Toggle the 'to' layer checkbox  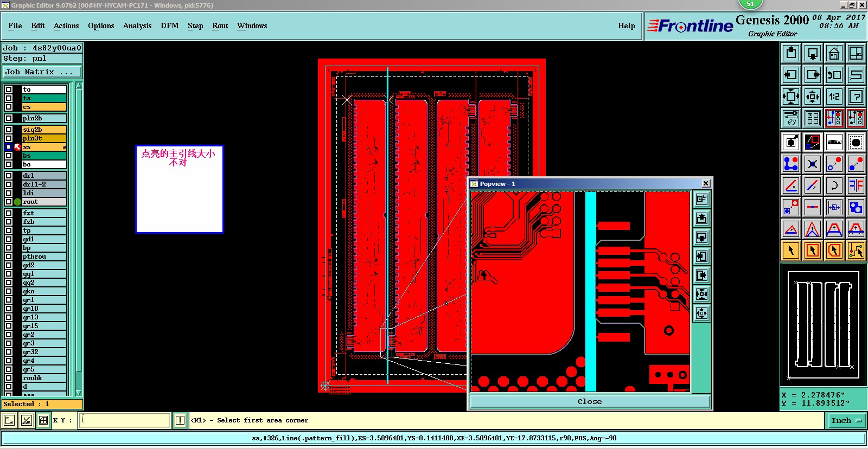pos(9,89)
